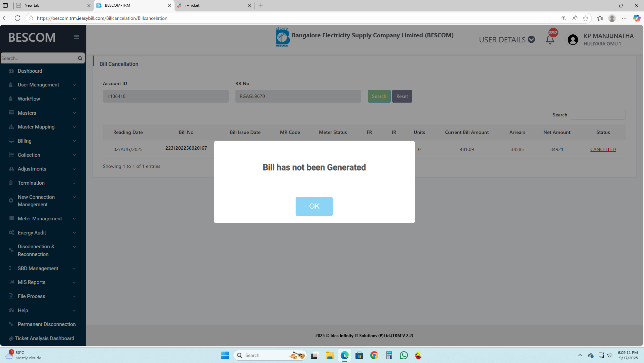
Task: Expand the Masters menu
Action: [43, 113]
